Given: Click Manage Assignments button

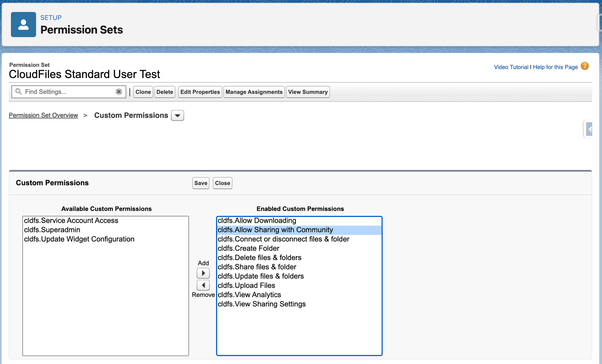Looking at the screenshot, I should [254, 92].
